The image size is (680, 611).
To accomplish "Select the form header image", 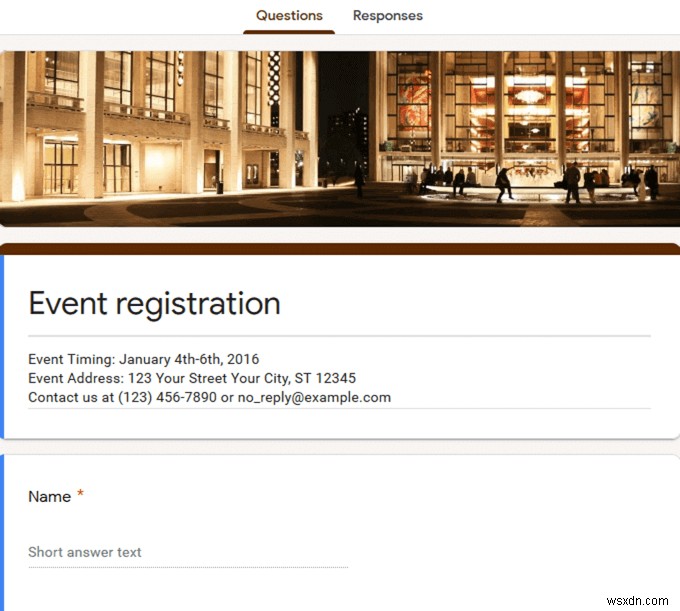I will pyautogui.click(x=340, y=139).
